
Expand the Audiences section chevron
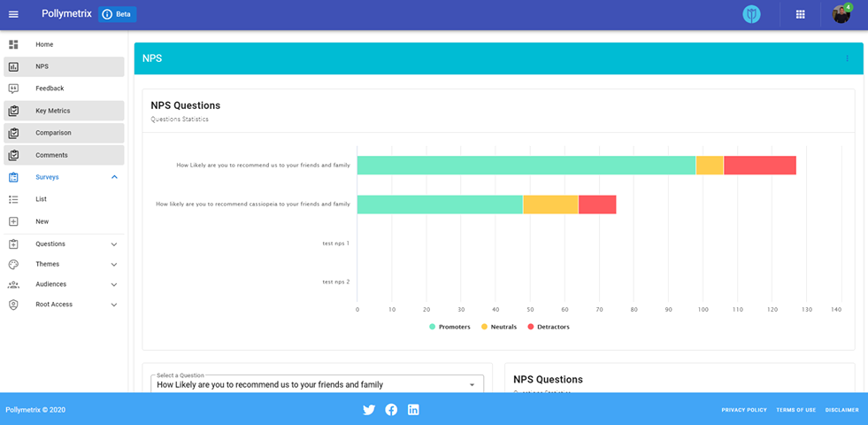click(x=114, y=284)
